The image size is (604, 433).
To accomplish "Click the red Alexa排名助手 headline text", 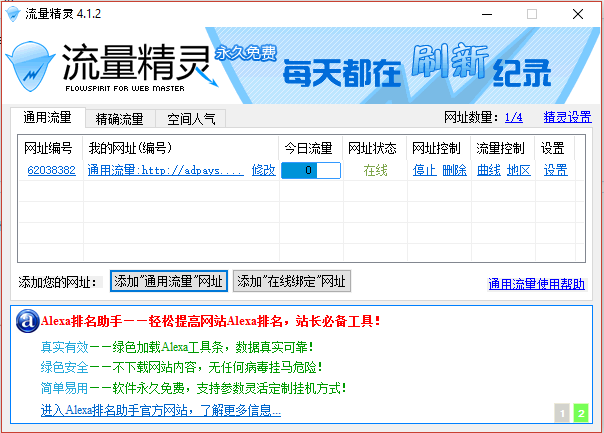I will pos(211,321).
